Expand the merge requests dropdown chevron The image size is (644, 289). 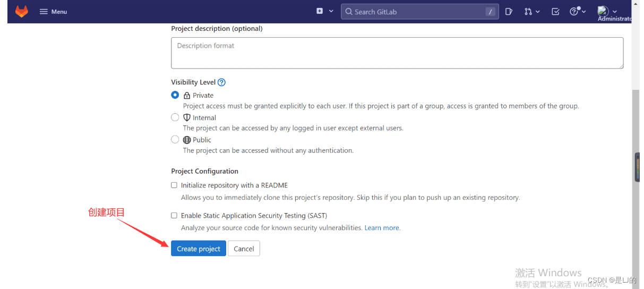[537, 11]
